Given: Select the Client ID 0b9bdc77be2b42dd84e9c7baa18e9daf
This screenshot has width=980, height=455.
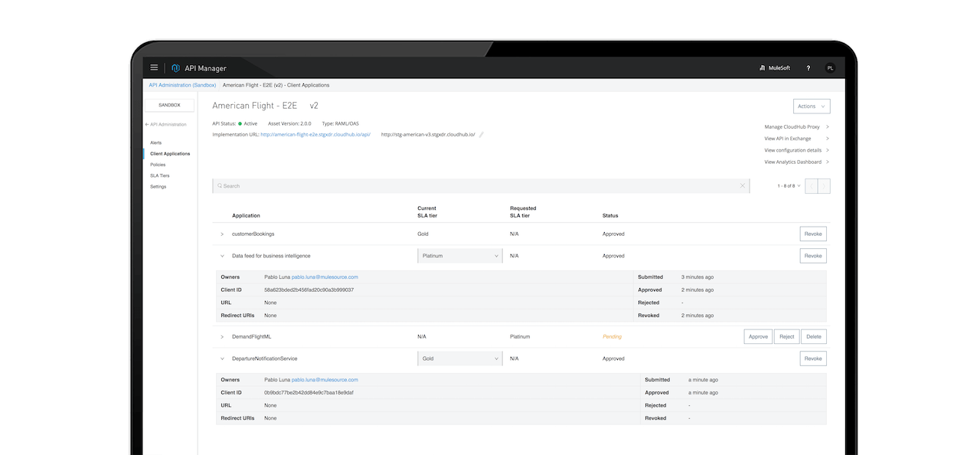Looking at the screenshot, I should click(309, 392).
